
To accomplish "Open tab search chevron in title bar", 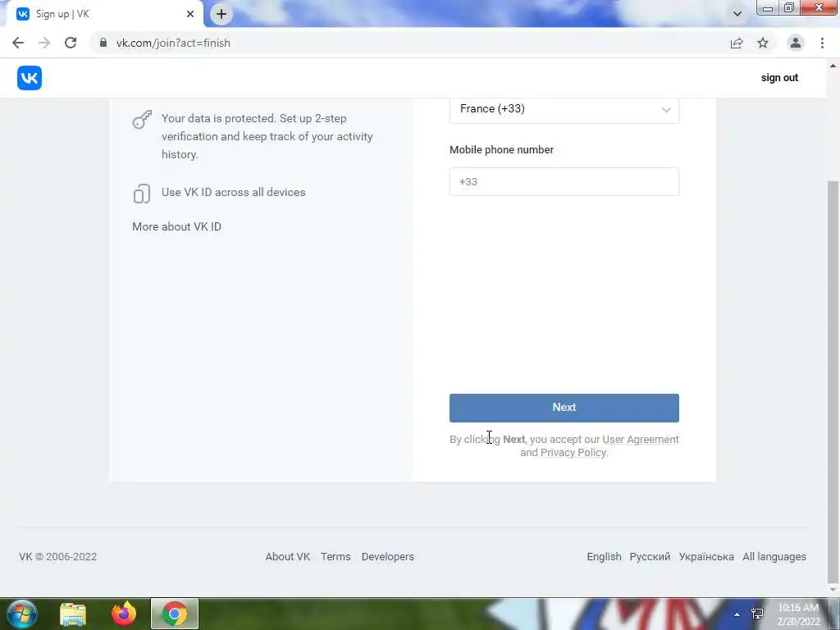I will [737, 14].
